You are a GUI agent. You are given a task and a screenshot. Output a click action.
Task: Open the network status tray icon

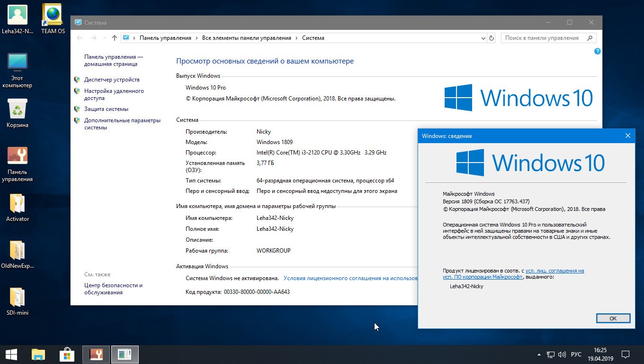(551, 355)
